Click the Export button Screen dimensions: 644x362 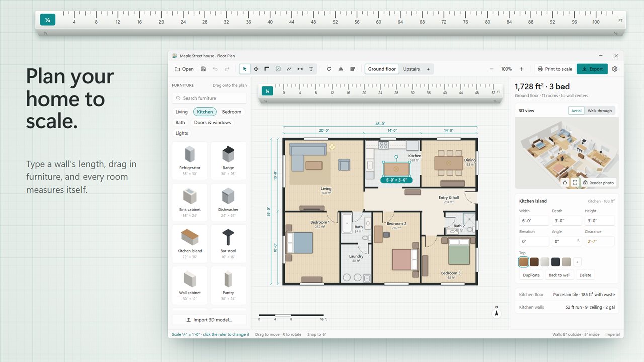(x=592, y=69)
